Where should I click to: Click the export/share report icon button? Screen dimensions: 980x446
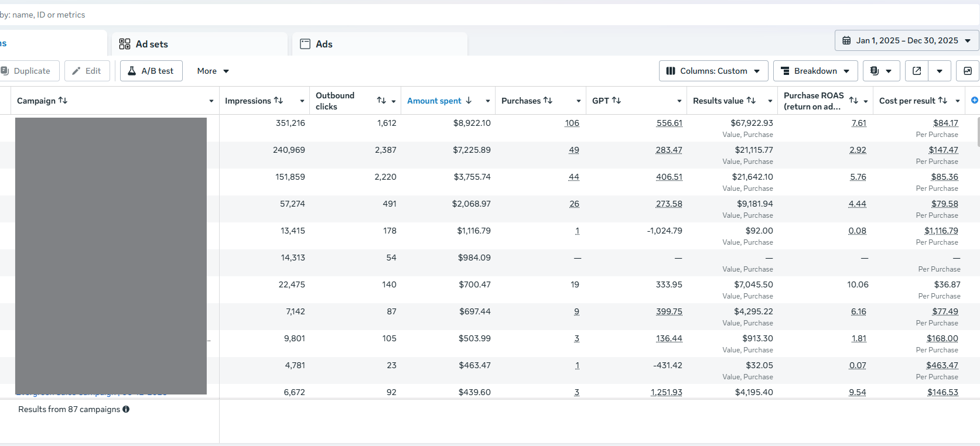tap(917, 71)
